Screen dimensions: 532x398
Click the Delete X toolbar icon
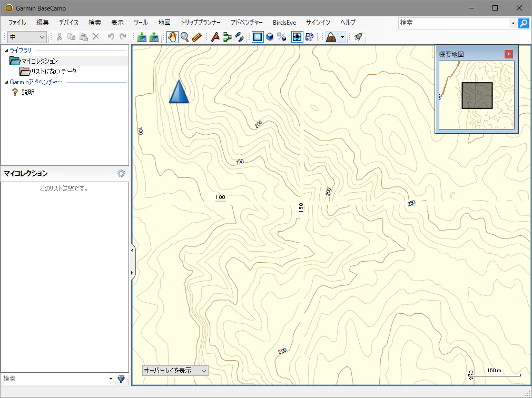click(x=96, y=37)
